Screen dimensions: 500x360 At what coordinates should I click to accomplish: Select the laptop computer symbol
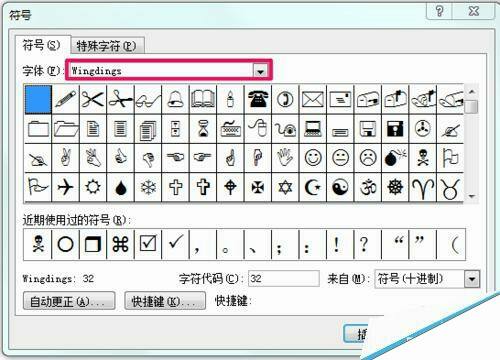(313, 129)
